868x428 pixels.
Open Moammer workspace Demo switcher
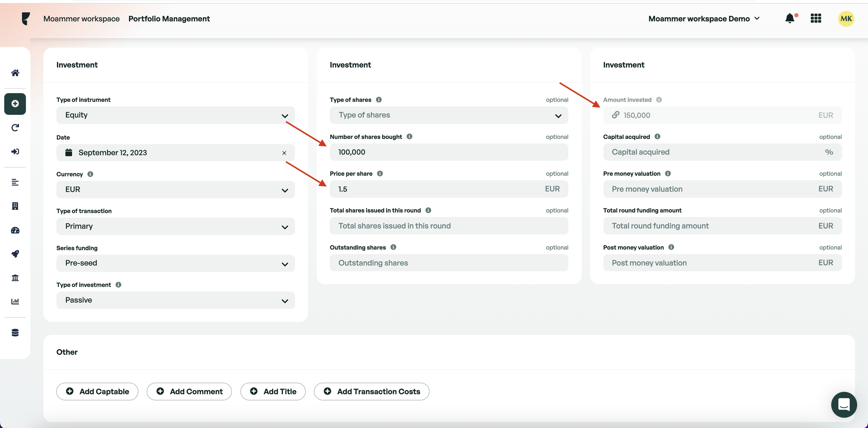(x=704, y=18)
